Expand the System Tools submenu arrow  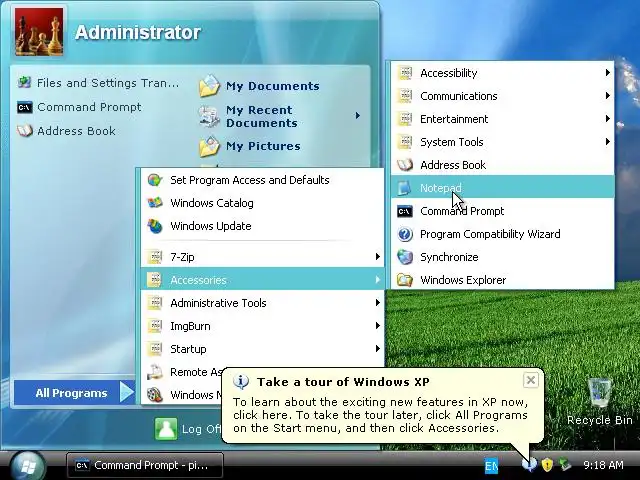coord(607,142)
